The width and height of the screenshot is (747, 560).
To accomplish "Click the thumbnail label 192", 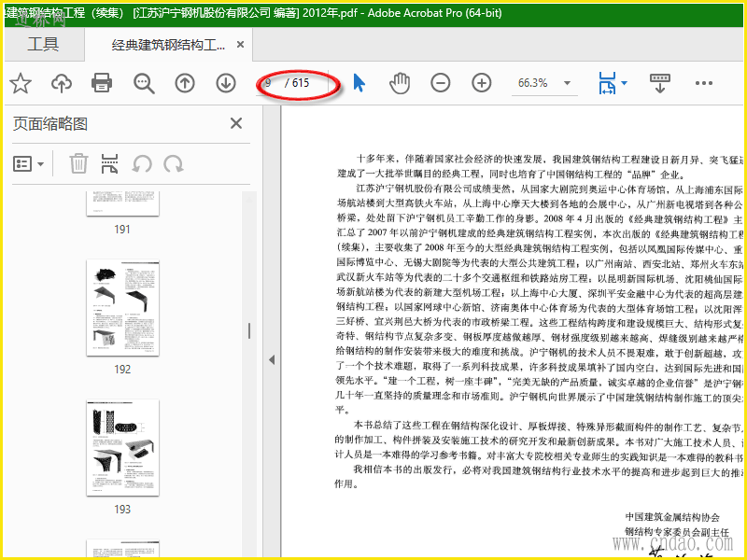I will click(x=122, y=369).
